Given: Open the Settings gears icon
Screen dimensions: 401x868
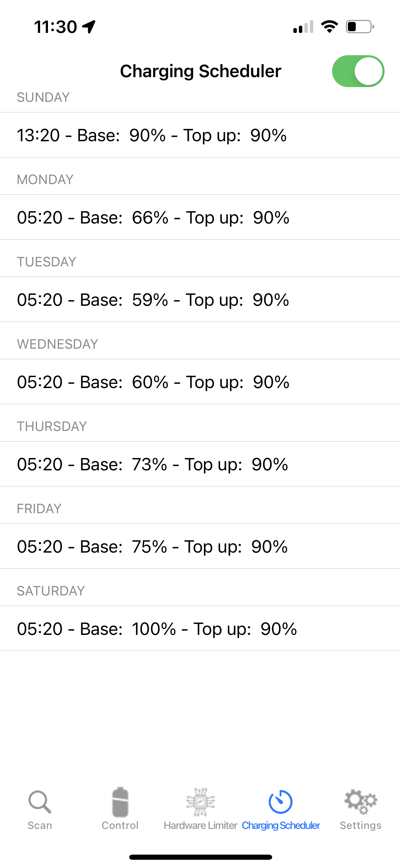Looking at the screenshot, I should click(361, 801).
